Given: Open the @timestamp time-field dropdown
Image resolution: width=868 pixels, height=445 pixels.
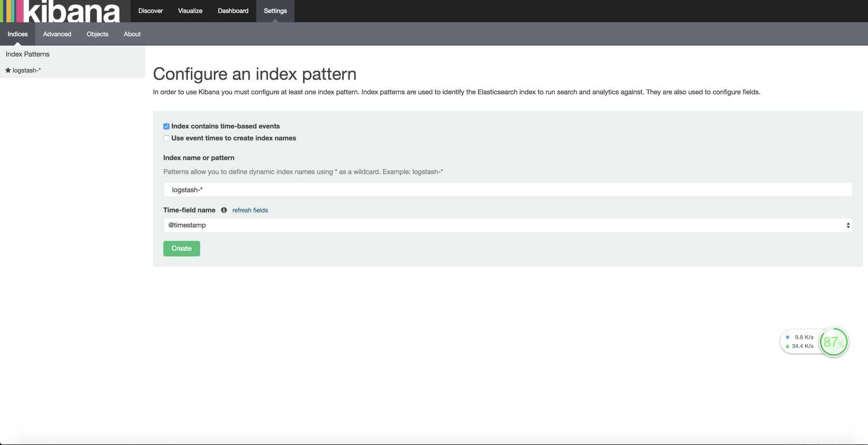Looking at the screenshot, I should pyautogui.click(x=508, y=225).
